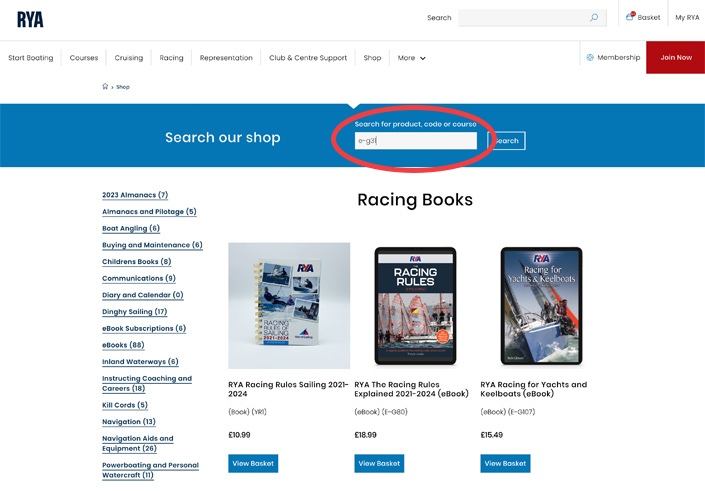The height and width of the screenshot is (491, 705).
Task: Click the shop product code search field
Action: (415, 141)
